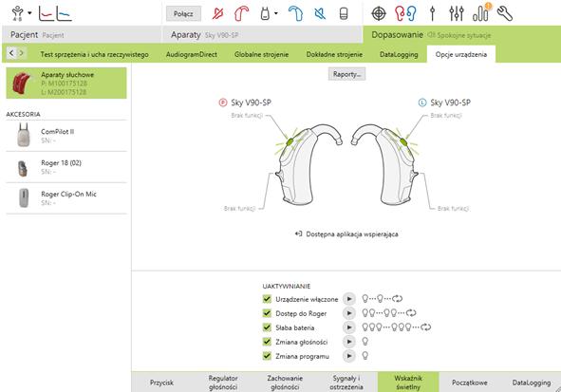561x392 pixels.
Task: Toggle the Zmiana programu checkbox
Action: tap(267, 356)
